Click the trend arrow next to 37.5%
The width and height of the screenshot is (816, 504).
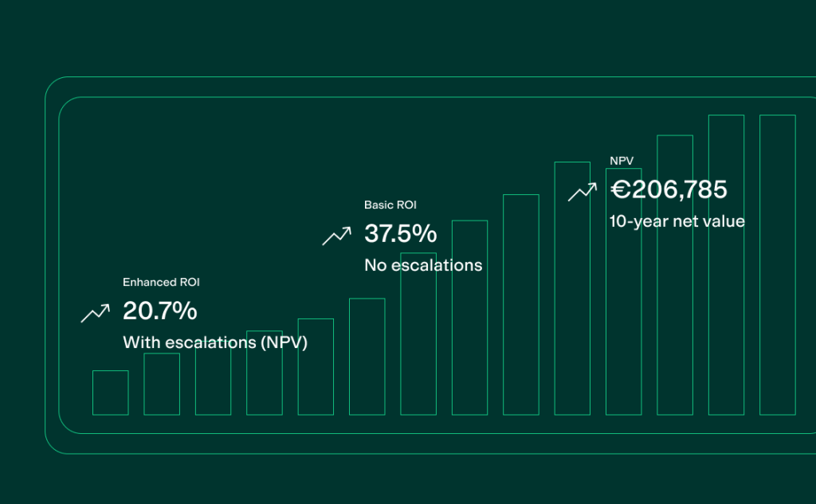(x=336, y=236)
